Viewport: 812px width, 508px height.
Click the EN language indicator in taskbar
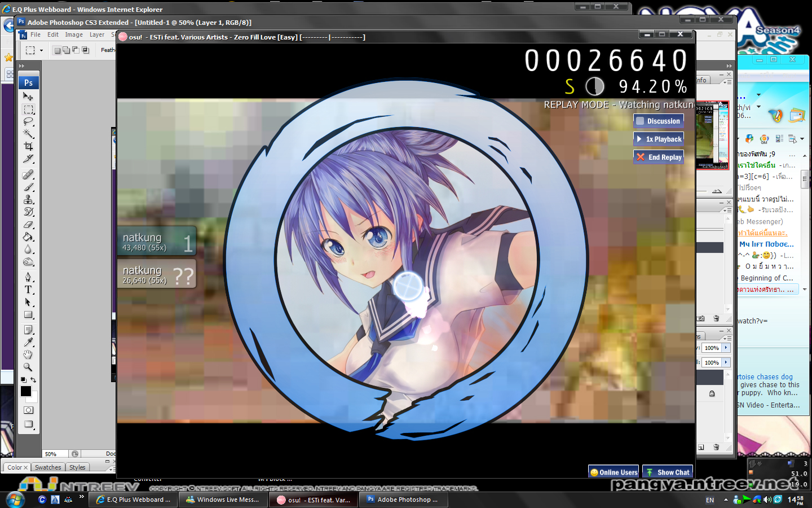710,500
